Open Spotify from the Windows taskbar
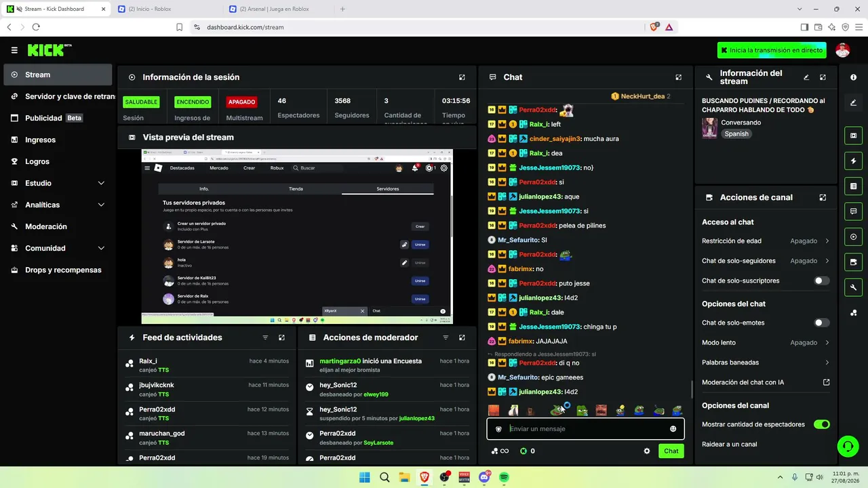Image resolution: width=868 pixels, height=488 pixels. tap(504, 477)
